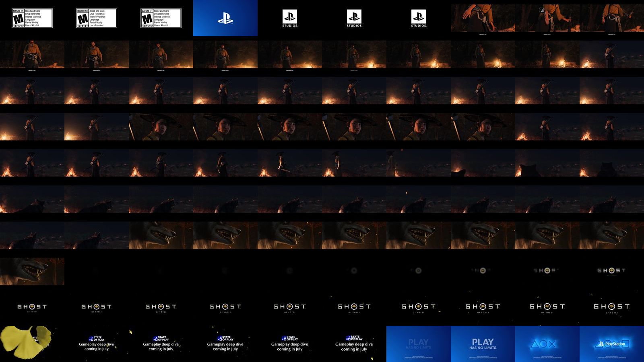This screenshot has width=644, height=362.
Task: Click the yellow ginkgo leaf frame
Action: [x=32, y=344]
